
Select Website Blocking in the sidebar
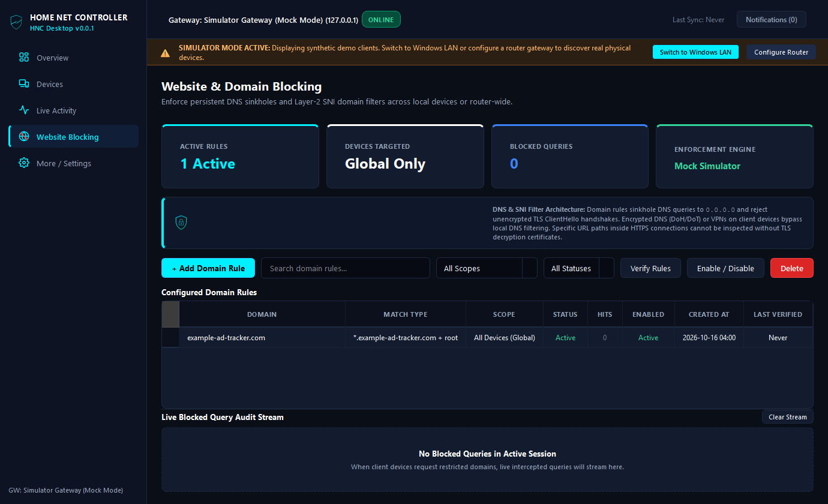[73, 137]
